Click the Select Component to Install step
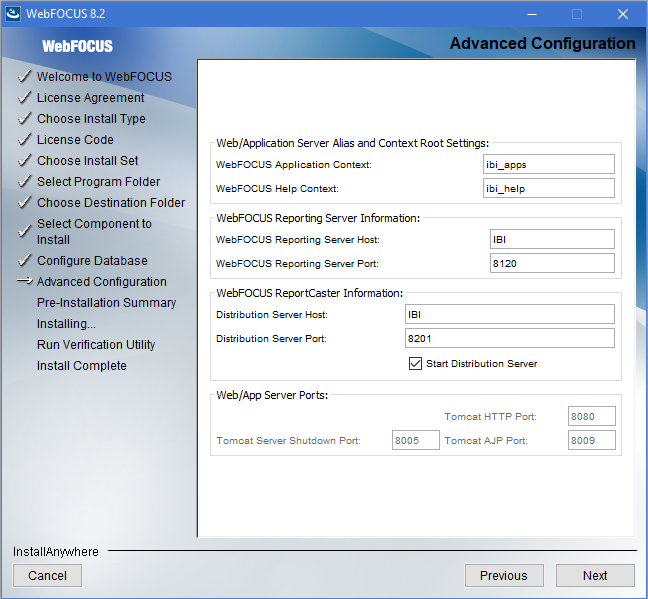 click(x=94, y=231)
